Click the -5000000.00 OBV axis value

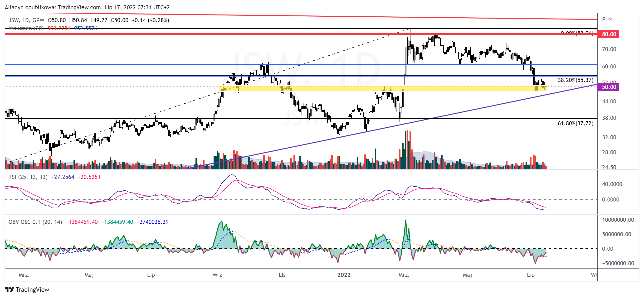pyautogui.click(x=618, y=263)
